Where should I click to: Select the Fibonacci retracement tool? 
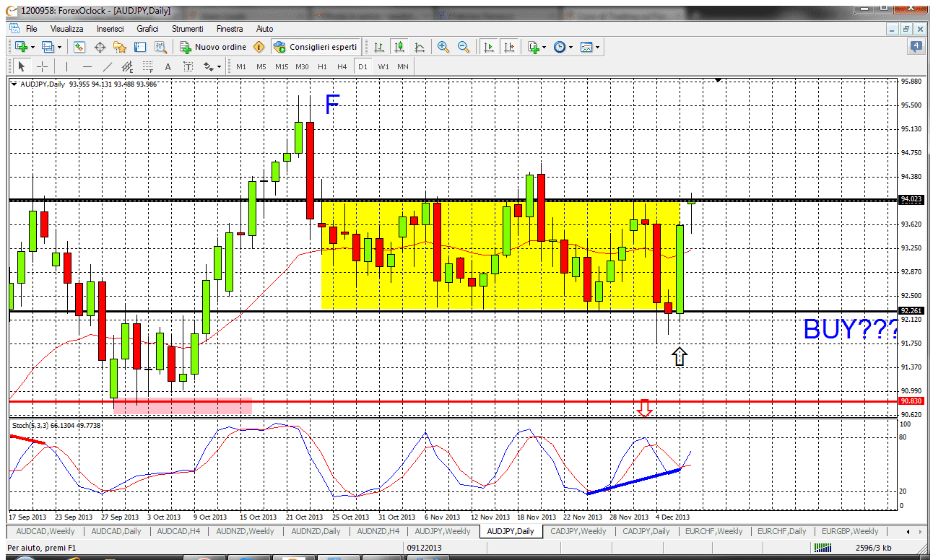coord(148,66)
